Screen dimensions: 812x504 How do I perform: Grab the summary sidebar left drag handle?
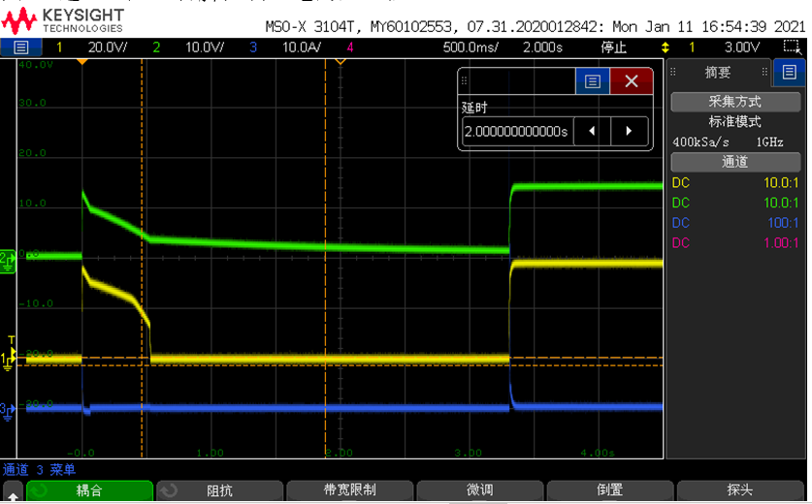click(672, 72)
